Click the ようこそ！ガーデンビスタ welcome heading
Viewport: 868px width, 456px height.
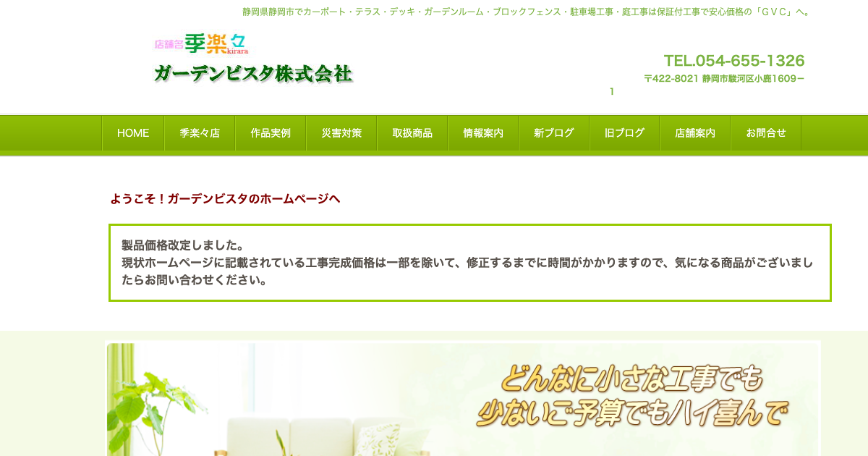225,198
